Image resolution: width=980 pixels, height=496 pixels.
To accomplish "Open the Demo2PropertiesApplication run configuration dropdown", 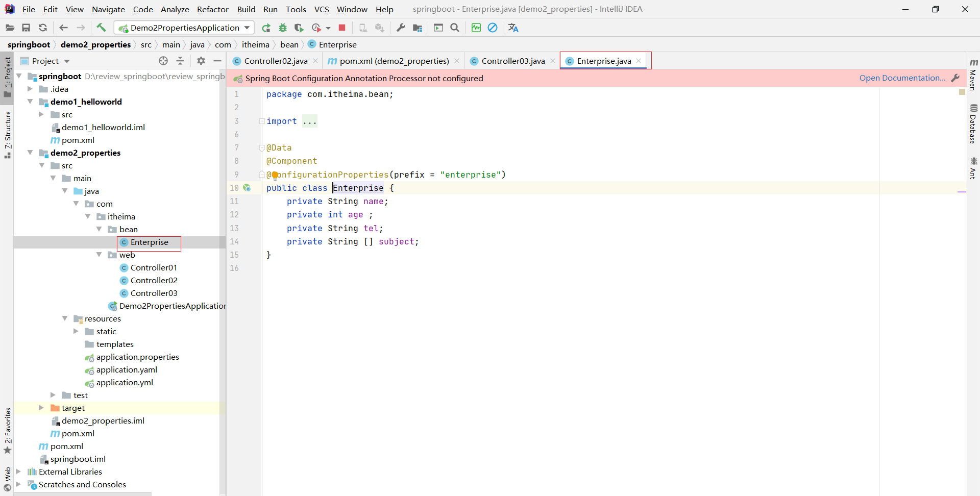I will pyautogui.click(x=184, y=28).
